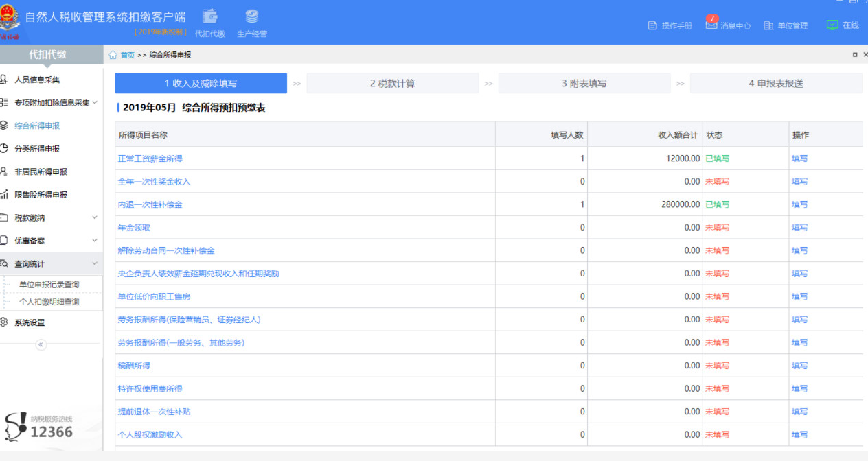Open 全年一次性奖金收入 item link
The height and width of the screenshot is (461, 868).
[154, 182]
